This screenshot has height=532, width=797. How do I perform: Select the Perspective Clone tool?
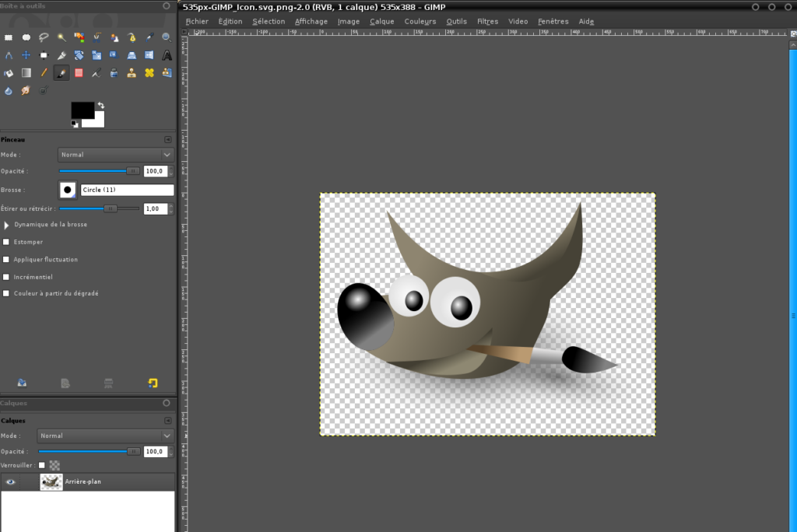tap(167, 72)
